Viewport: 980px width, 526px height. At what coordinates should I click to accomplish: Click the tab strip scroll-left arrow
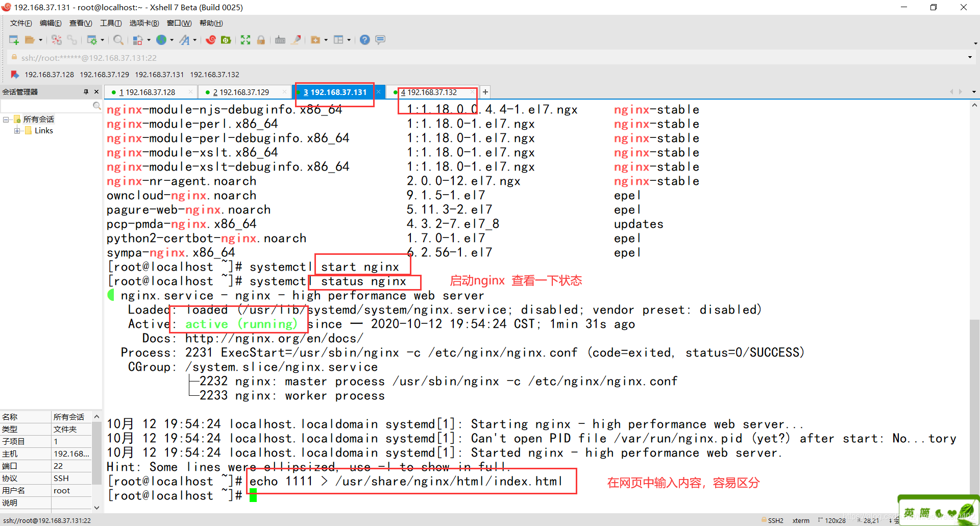[x=951, y=92]
